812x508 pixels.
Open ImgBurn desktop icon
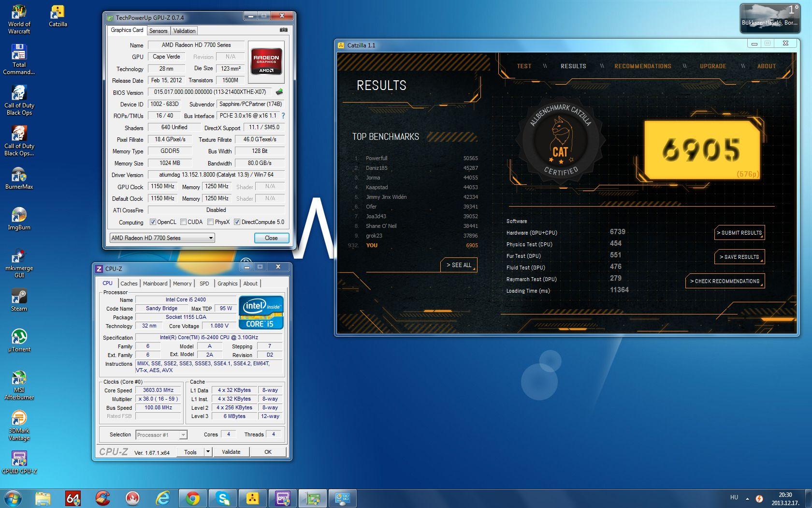click(19, 219)
